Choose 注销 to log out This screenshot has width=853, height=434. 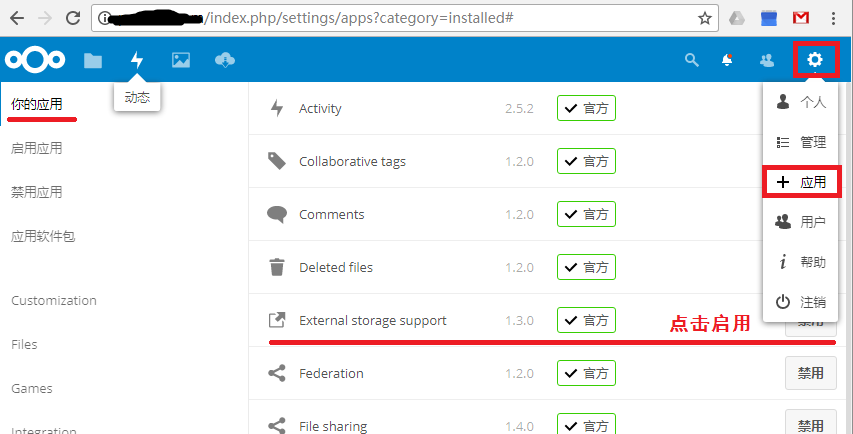(x=801, y=302)
